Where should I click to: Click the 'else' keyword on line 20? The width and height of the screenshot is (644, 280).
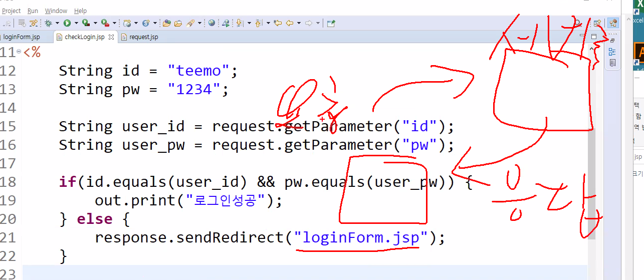click(x=94, y=219)
